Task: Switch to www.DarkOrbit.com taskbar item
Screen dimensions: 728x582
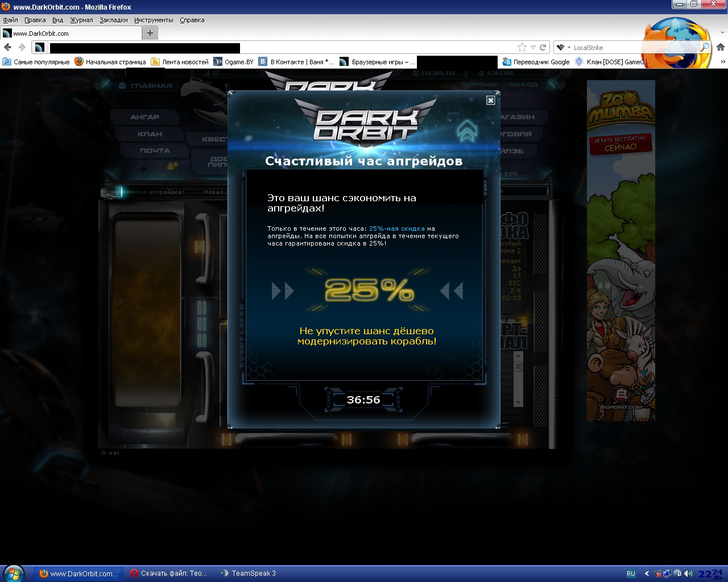Action: click(x=78, y=573)
